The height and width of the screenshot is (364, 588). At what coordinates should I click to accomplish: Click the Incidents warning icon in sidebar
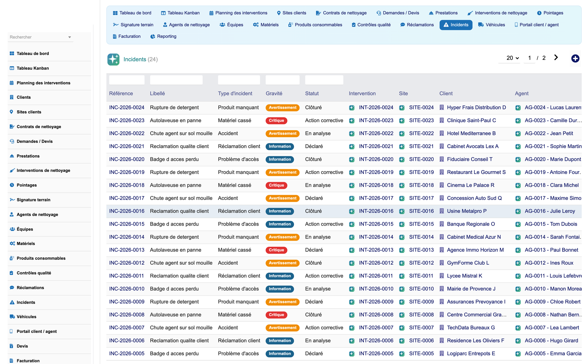(x=12, y=302)
